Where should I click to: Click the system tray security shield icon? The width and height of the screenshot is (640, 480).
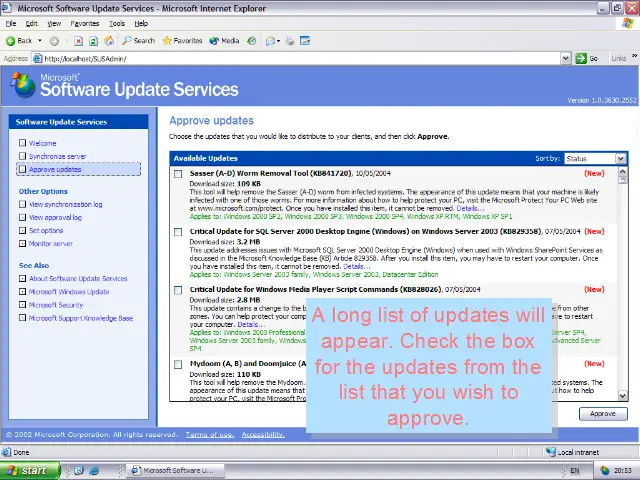click(x=605, y=471)
